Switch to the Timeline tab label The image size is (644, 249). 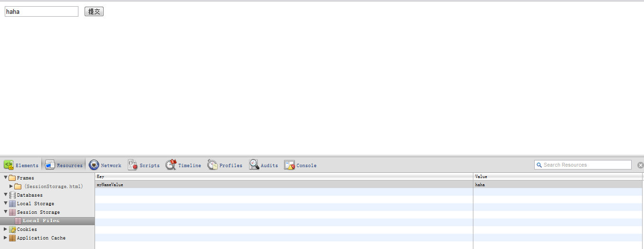coord(190,166)
